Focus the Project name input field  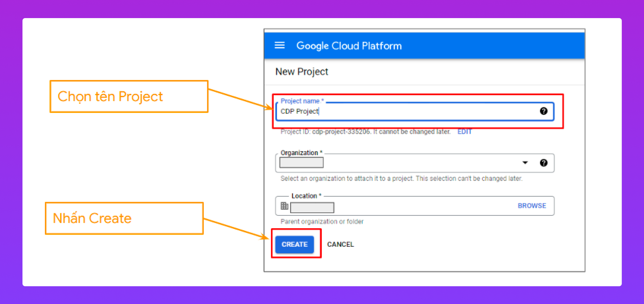click(x=402, y=112)
